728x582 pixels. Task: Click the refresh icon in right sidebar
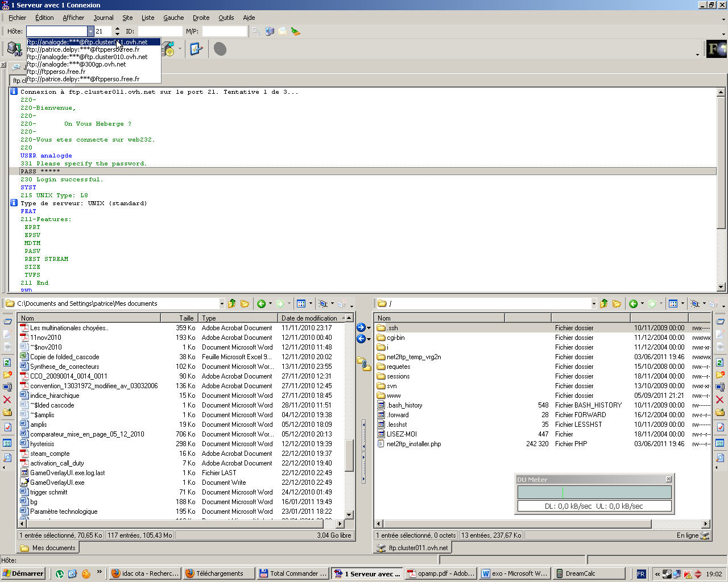click(x=719, y=362)
